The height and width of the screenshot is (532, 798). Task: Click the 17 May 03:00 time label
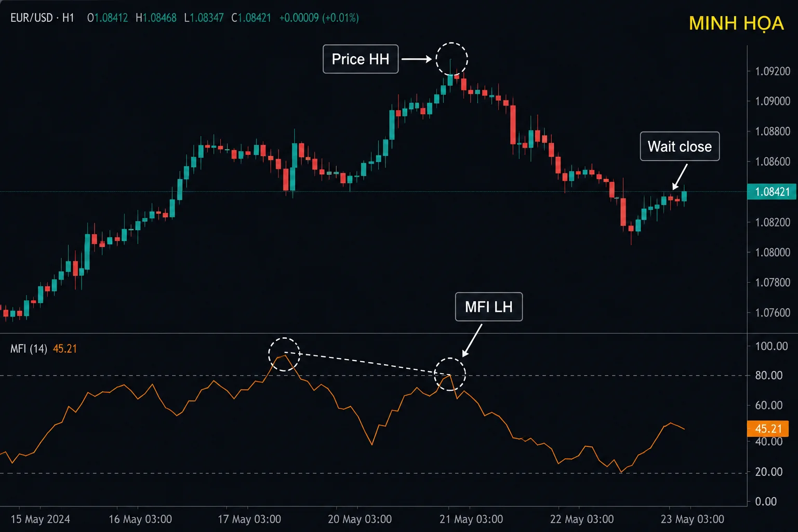[x=249, y=519]
